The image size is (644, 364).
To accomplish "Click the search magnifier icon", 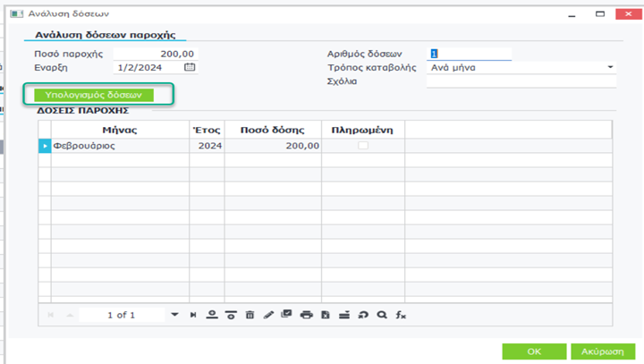I will [x=382, y=315].
